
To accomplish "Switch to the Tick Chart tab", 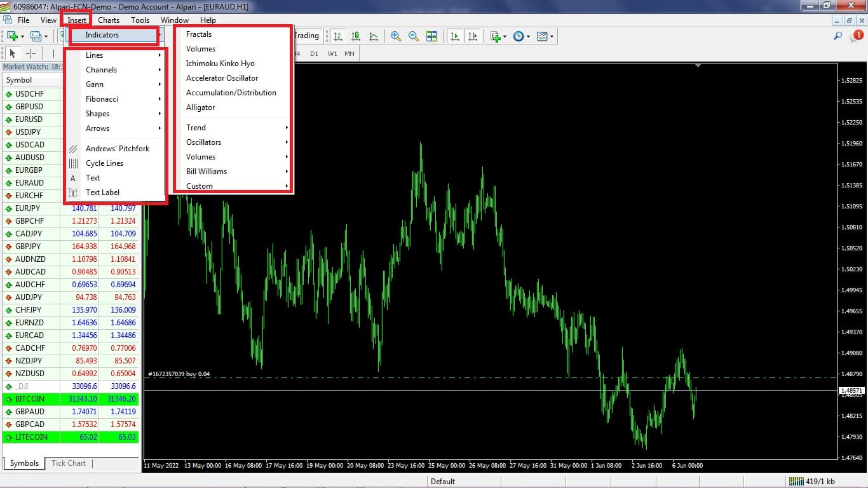I will click(69, 463).
